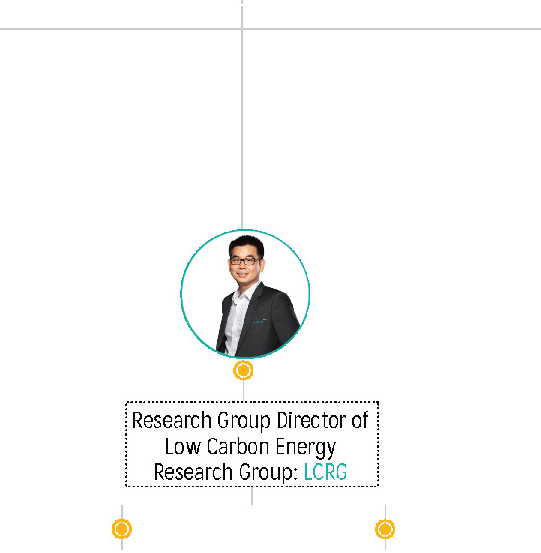Click the short connector stub below title box
The width and height of the screenshot is (541, 553).
pos(252,496)
